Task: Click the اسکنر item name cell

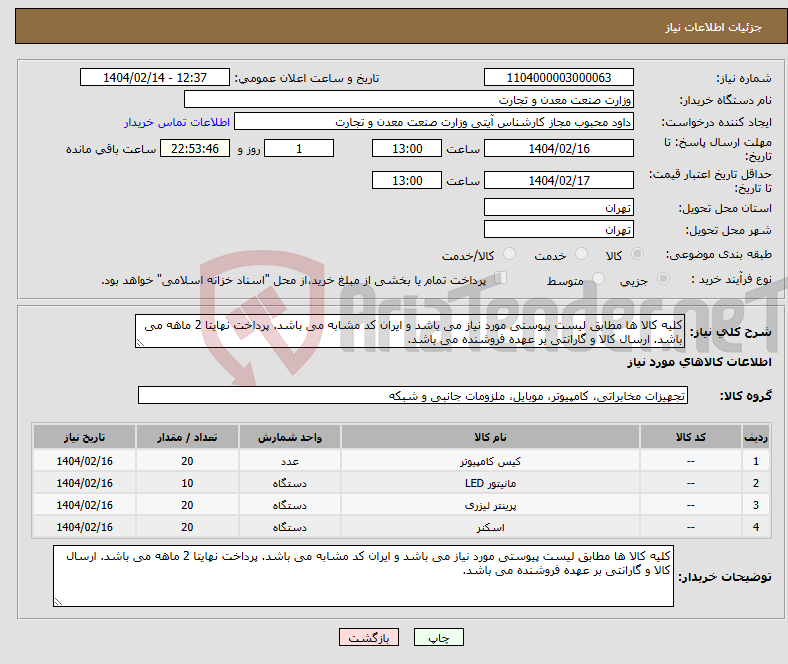Action: (x=490, y=527)
